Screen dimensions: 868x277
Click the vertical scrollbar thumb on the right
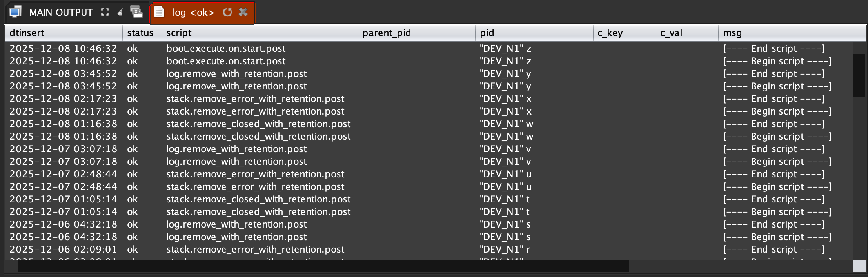(859, 75)
